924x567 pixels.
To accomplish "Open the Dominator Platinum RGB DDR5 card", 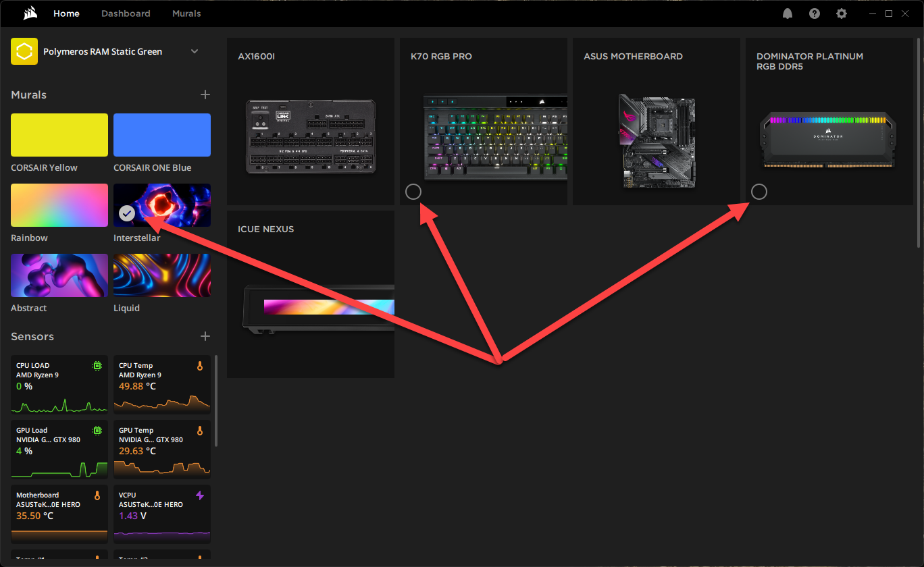I will (x=829, y=122).
